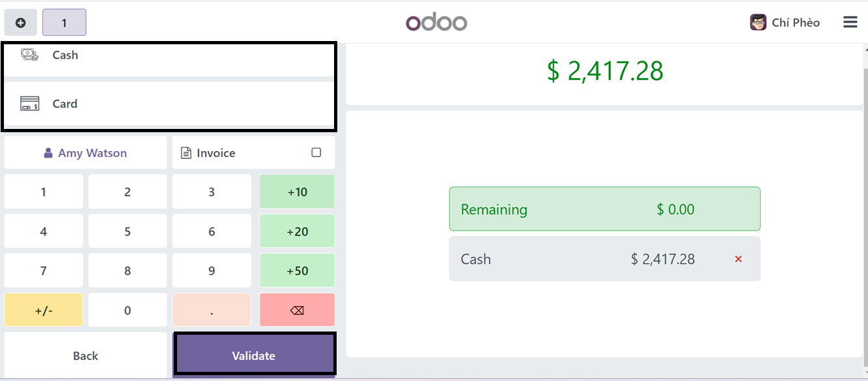The width and height of the screenshot is (868, 381).
Task: Click the plus icon to add new order
Action: click(20, 23)
